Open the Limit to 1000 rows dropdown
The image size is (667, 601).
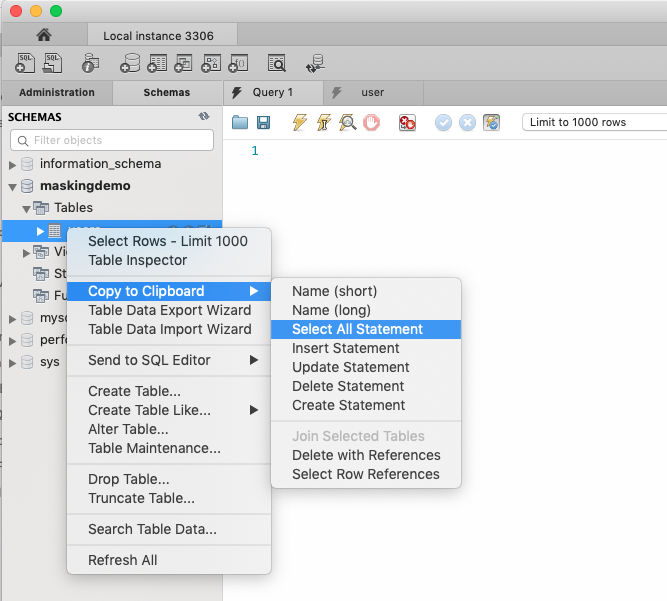click(594, 122)
